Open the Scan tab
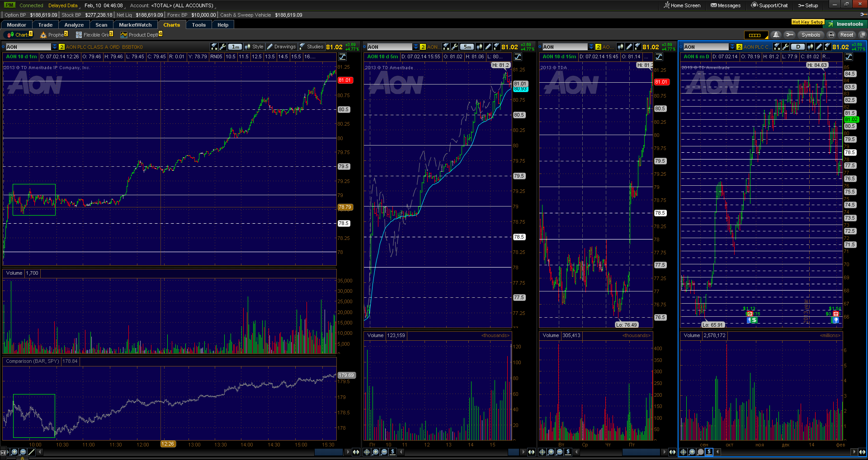The width and height of the screenshot is (868, 460). click(x=101, y=25)
